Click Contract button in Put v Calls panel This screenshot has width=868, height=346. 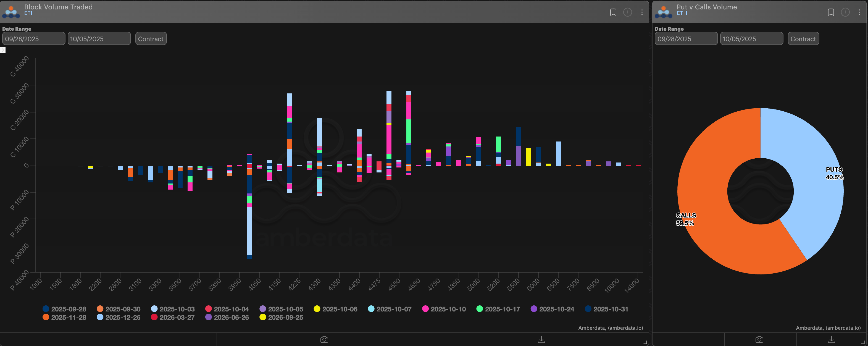pyautogui.click(x=803, y=39)
